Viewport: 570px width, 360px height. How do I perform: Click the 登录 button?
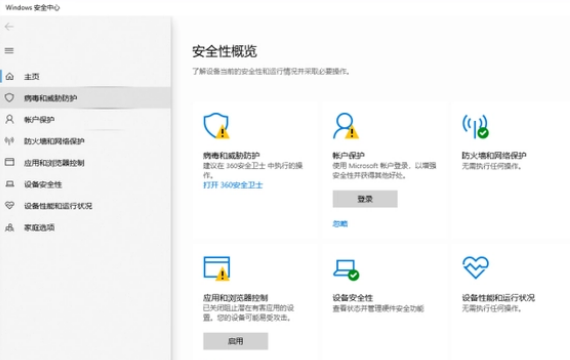pos(365,199)
